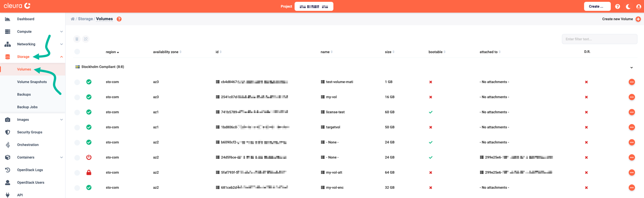Viewport: 644px width, 198px height.
Task: Click the breadcrumb home icon
Action: pos(73,19)
